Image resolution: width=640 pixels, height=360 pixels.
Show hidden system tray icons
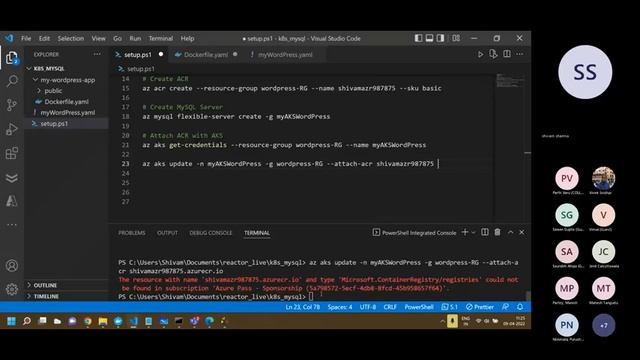click(442, 322)
